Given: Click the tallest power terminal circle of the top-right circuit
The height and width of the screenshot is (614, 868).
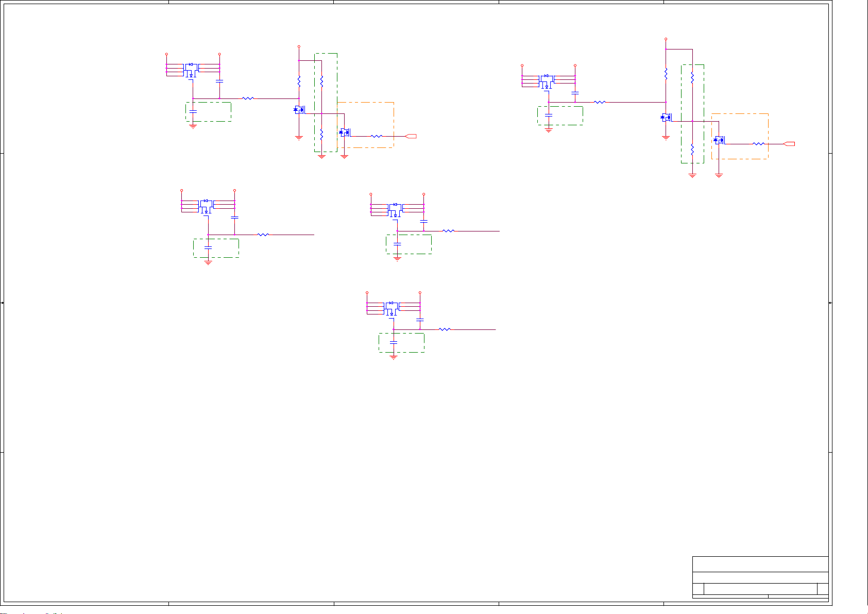Looking at the screenshot, I should coord(666,39).
